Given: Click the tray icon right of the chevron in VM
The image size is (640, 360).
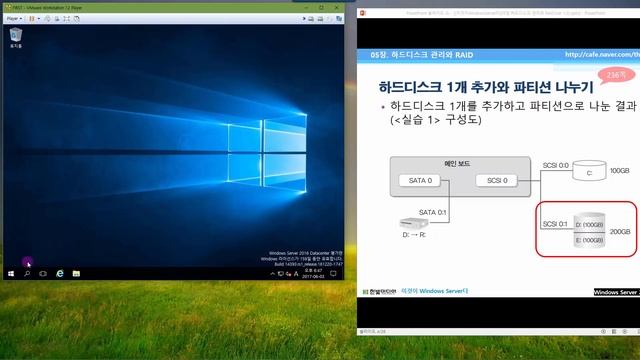Looking at the screenshot, I should coord(281,274).
